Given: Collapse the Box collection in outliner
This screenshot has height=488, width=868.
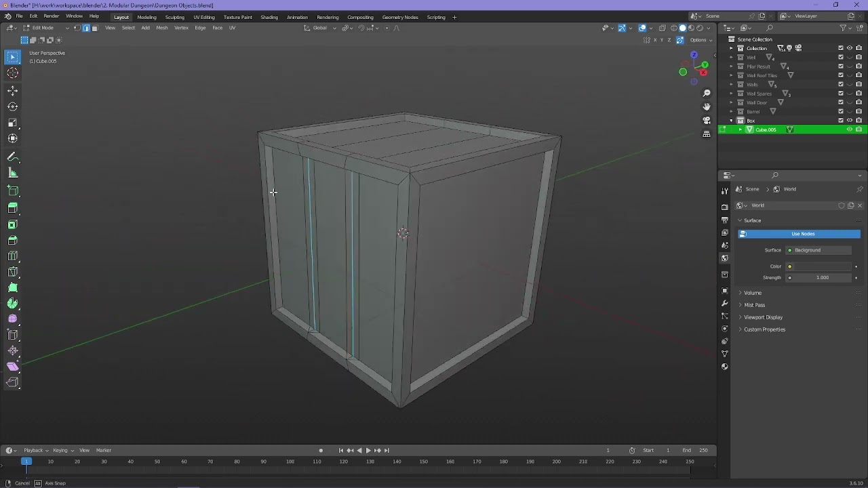Looking at the screenshot, I should point(731,121).
